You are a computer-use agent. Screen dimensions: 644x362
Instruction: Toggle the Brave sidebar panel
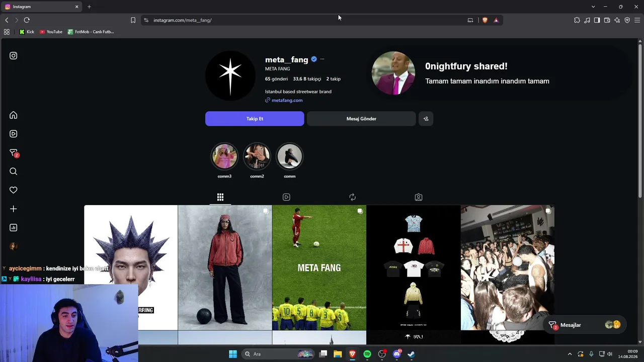597,20
